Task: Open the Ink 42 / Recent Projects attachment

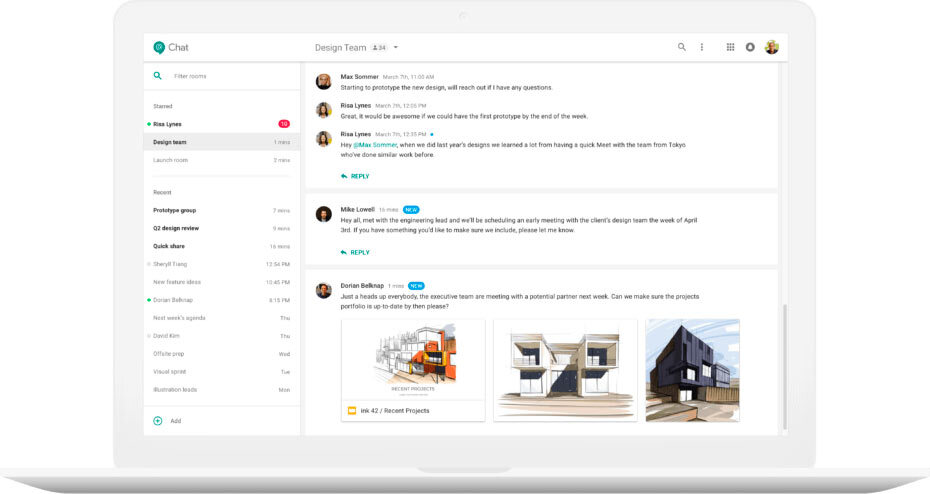Action: point(413,370)
